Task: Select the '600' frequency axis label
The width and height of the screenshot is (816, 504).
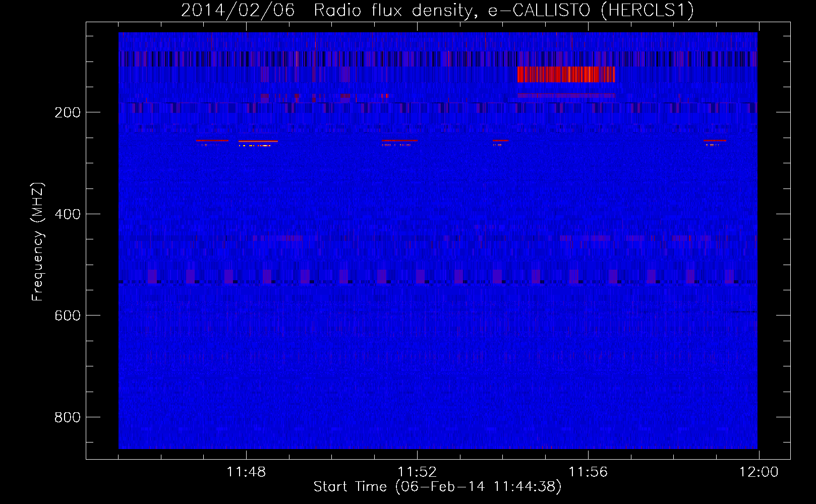Action: click(x=67, y=316)
